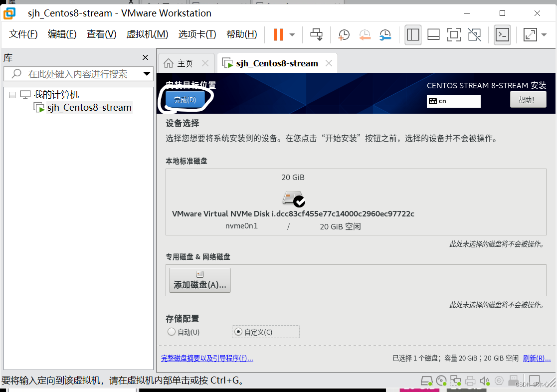This screenshot has width=557, height=392.
Task: Click the cn keyboard layout indicator
Action: [x=454, y=101]
